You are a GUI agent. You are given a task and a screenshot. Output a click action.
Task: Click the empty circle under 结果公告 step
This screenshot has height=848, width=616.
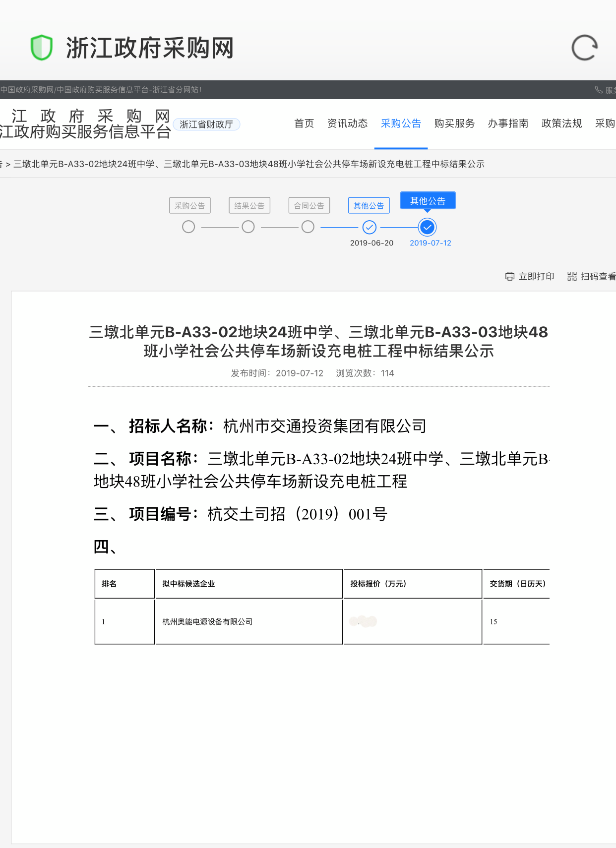point(248,227)
